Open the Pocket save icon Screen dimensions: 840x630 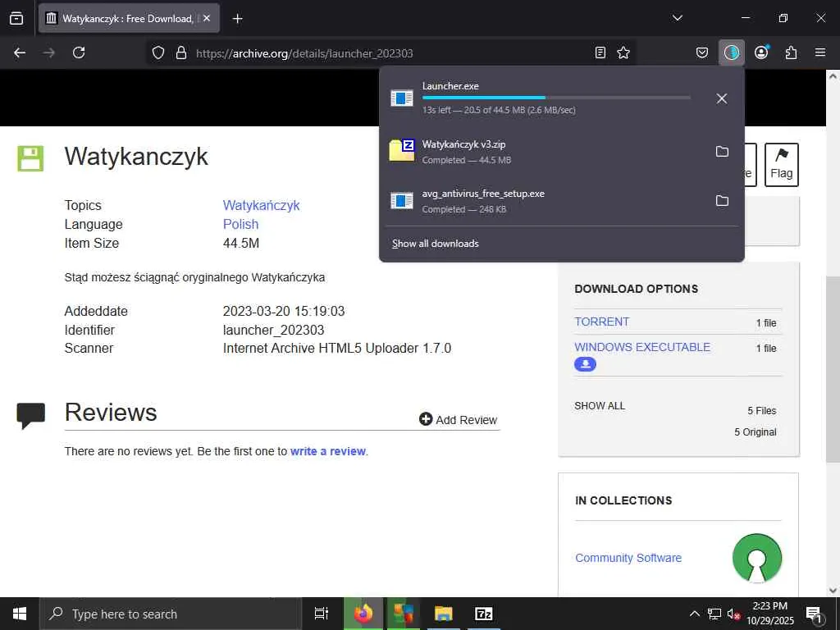click(702, 52)
